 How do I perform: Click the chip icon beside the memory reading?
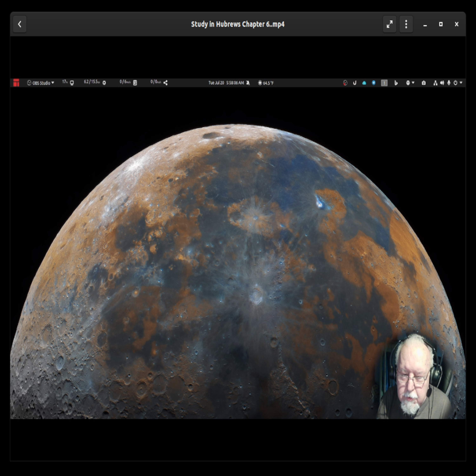[x=104, y=83]
